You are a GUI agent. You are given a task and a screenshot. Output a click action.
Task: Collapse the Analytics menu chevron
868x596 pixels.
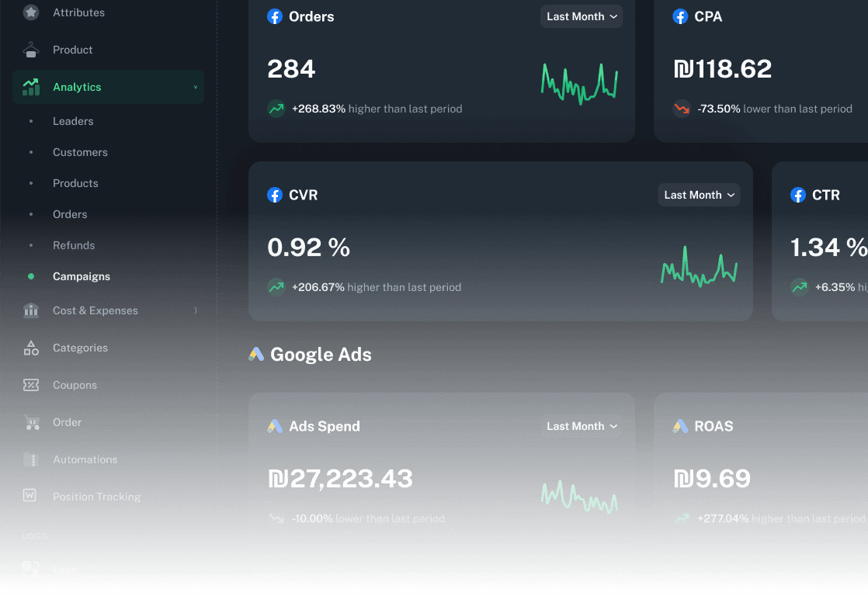pyautogui.click(x=196, y=87)
